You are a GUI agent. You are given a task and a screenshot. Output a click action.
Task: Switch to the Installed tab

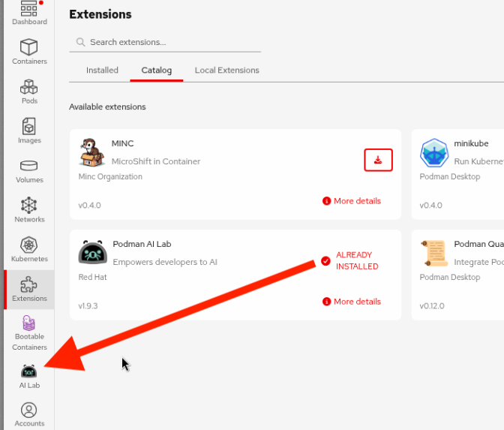[x=102, y=71]
